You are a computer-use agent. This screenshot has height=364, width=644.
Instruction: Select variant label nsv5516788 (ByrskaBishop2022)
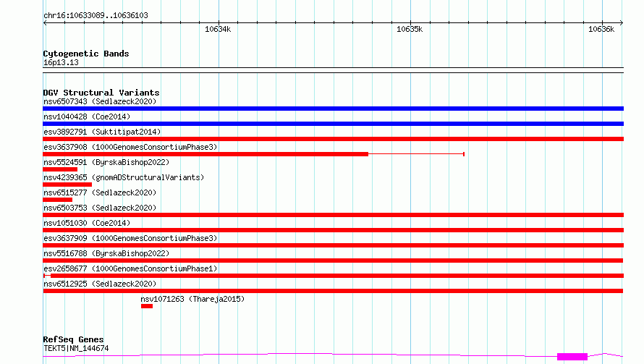[106, 253]
